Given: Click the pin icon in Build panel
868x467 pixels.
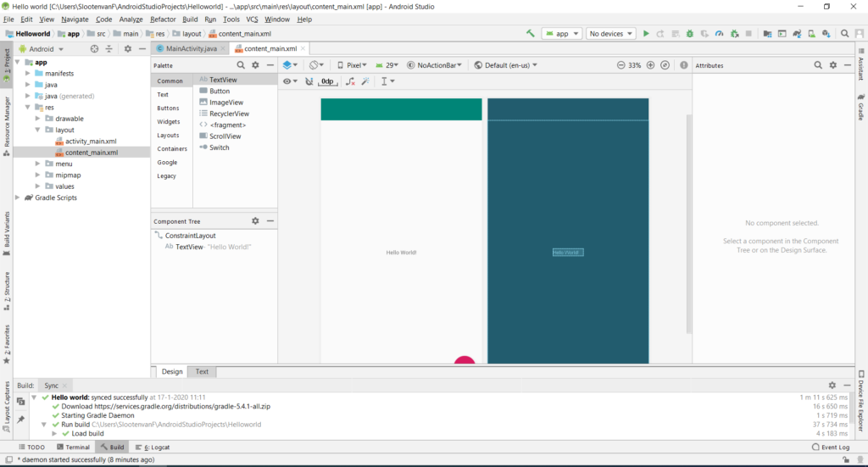Looking at the screenshot, I should [20, 420].
